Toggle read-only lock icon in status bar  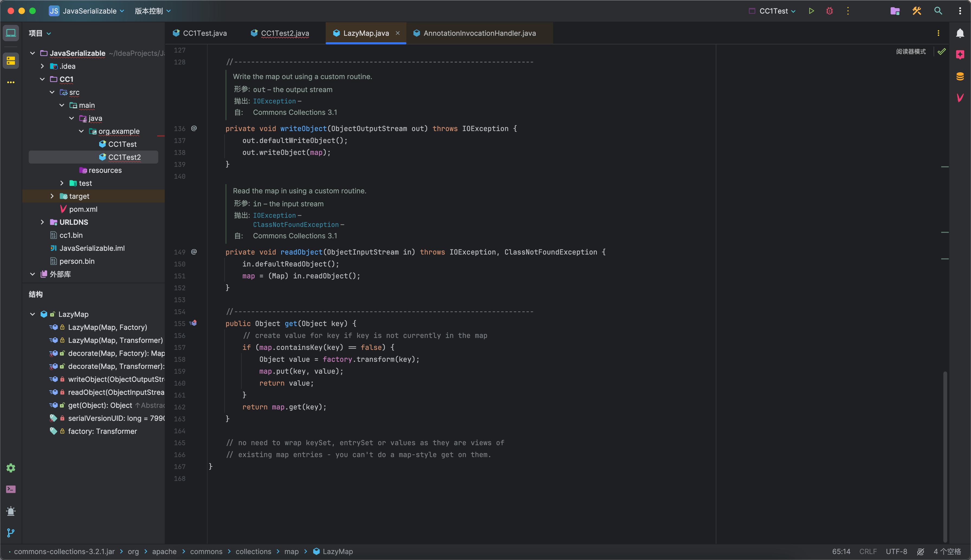click(x=920, y=552)
